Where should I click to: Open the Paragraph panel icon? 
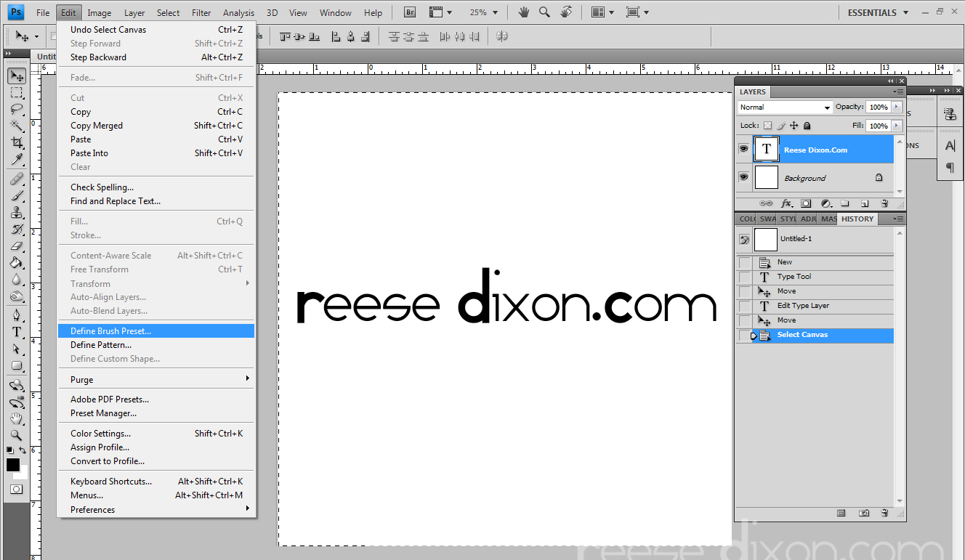point(950,168)
